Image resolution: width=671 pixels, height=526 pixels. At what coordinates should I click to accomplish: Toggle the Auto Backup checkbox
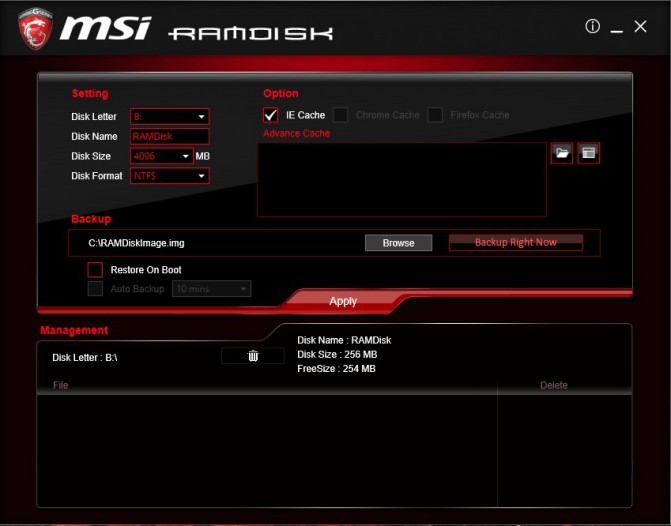pyautogui.click(x=95, y=289)
